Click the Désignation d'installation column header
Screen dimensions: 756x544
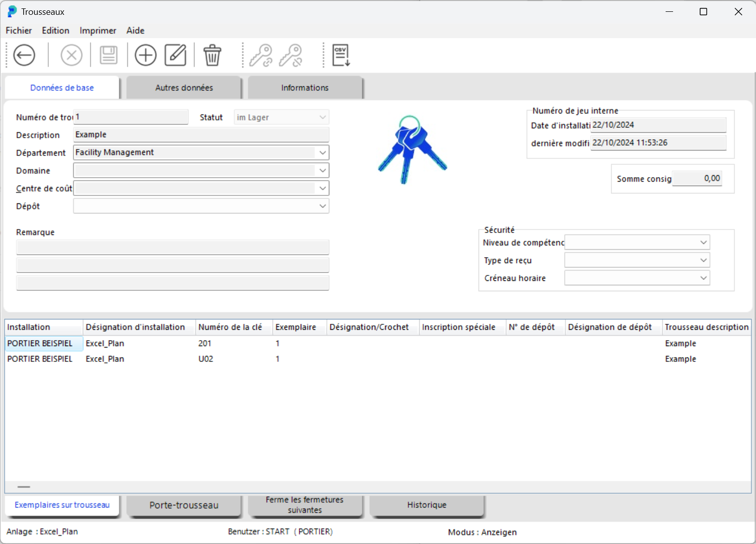[x=135, y=327]
